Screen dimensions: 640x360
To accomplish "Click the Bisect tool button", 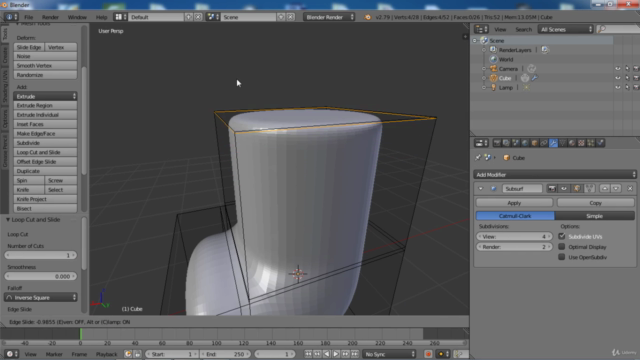I will 45,209.
